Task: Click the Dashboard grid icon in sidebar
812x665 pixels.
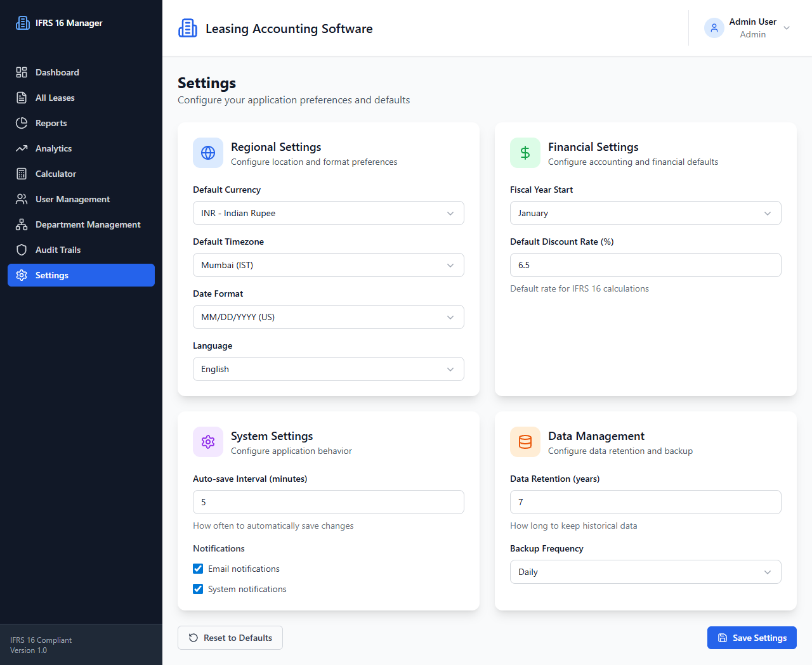Action: (x=22, y=72)
